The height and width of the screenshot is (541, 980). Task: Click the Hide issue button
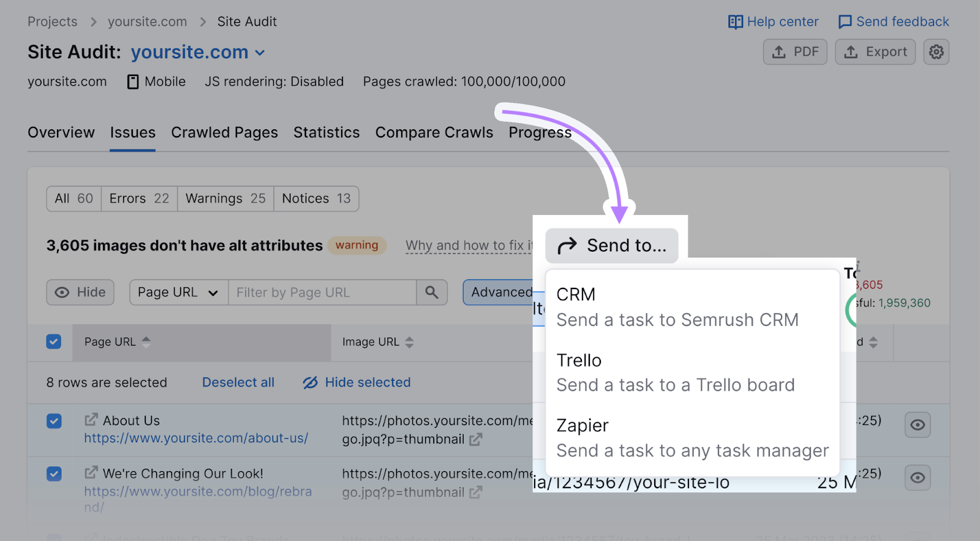pos(80,292)
